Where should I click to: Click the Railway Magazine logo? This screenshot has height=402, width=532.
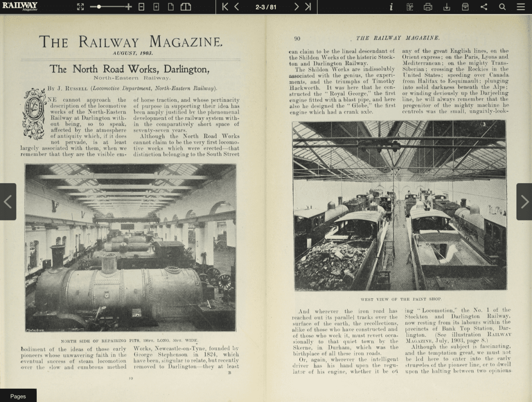point(20,6)
